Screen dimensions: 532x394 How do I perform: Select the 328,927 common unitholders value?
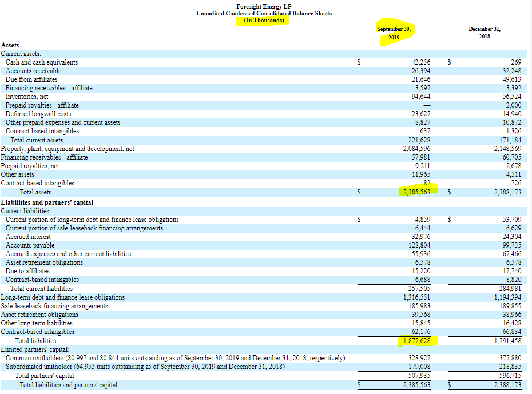(x=419, y=358)
